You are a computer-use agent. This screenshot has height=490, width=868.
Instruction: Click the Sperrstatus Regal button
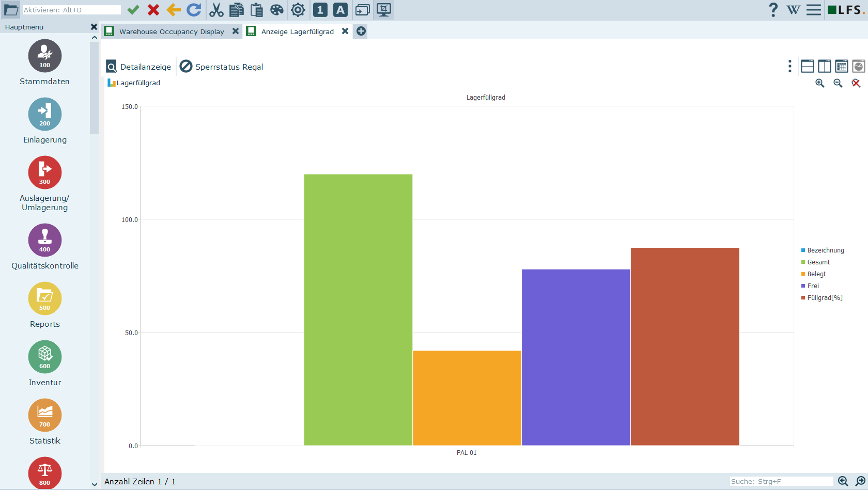click(222, 67)
